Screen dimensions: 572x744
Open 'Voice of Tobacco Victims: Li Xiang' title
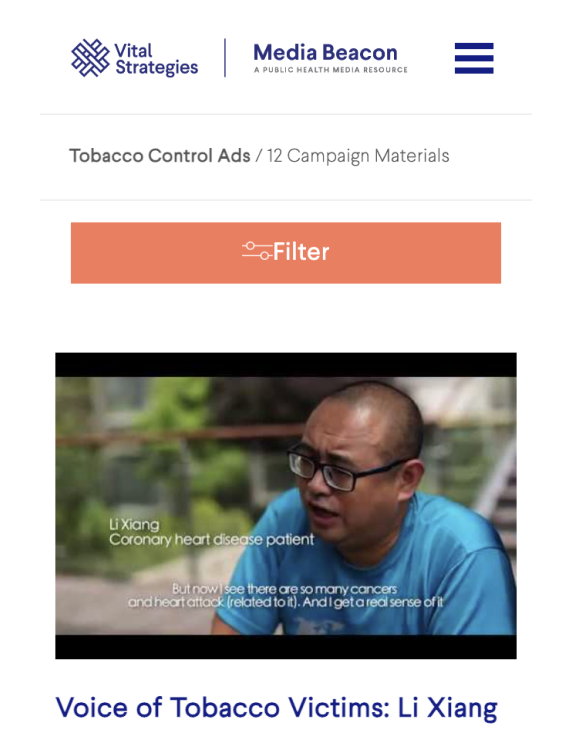[x=277, y=708]
